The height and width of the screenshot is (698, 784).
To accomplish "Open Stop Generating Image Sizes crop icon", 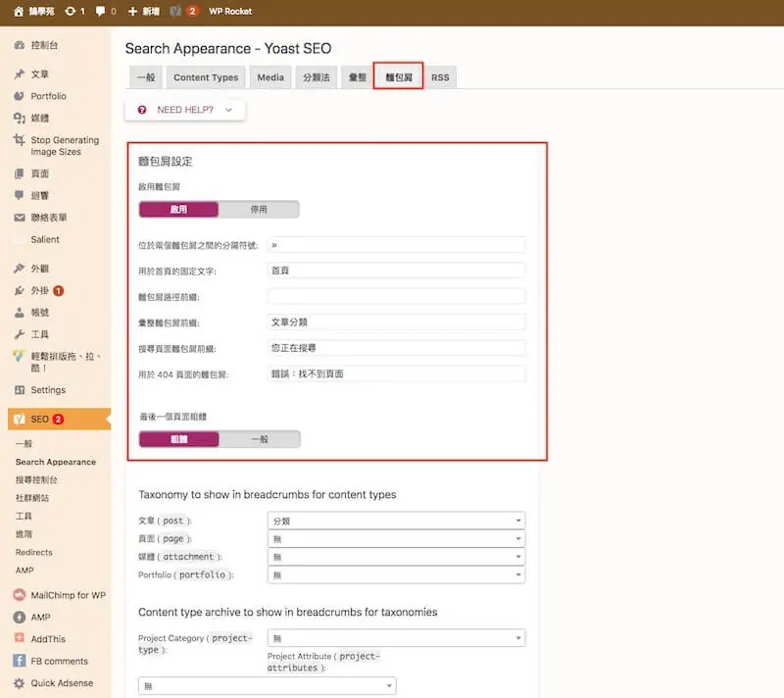I will (19, 140).
